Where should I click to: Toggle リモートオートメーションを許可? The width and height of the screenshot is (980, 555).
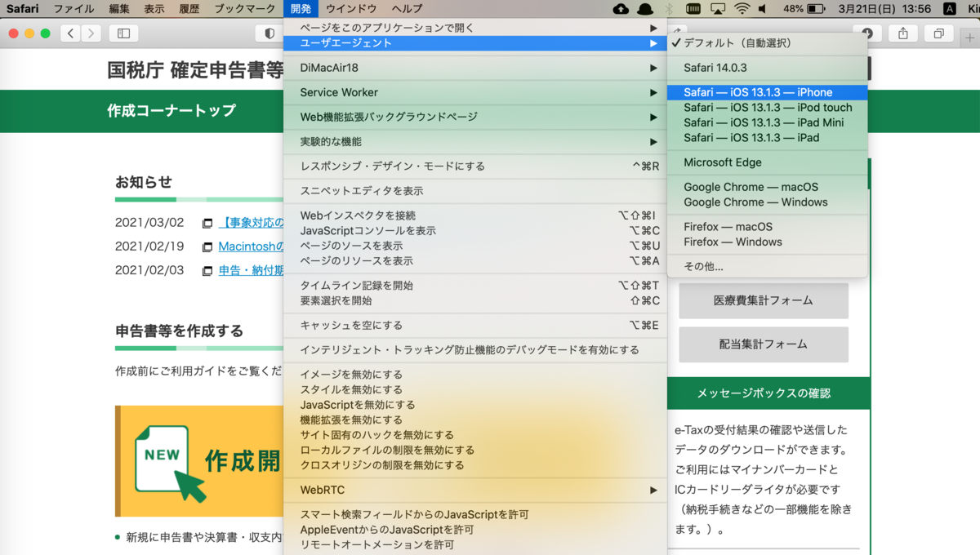pyautogui.click(x=475, y=544)
